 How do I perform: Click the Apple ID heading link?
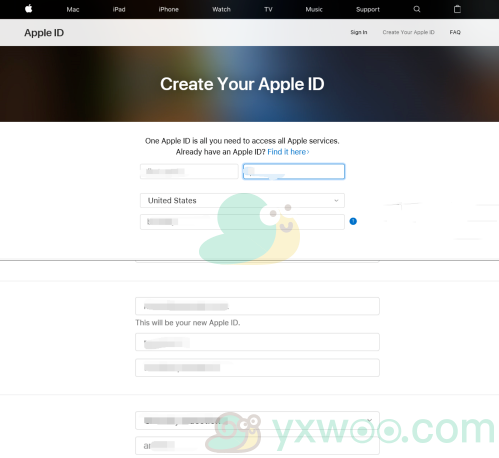[x=44, y=33]
